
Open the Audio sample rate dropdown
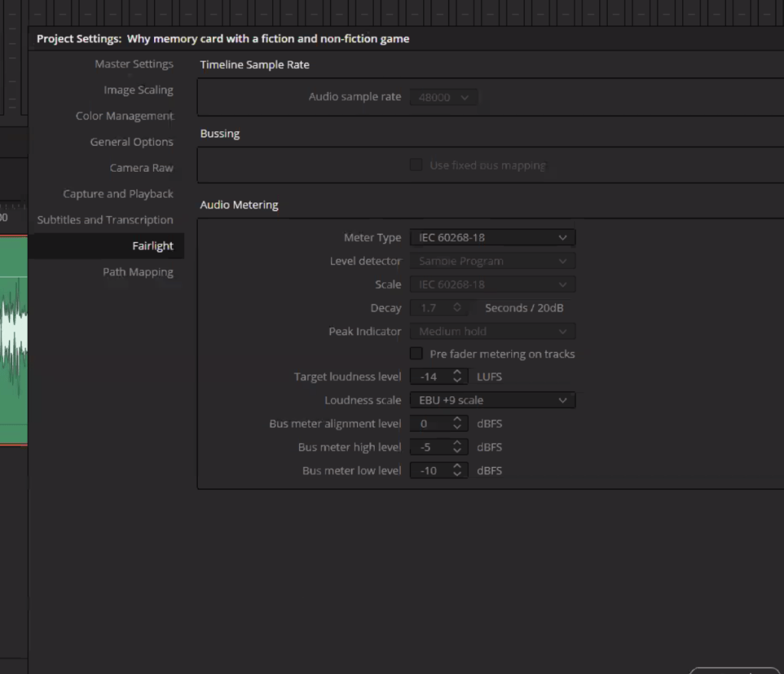pos(444,97)
